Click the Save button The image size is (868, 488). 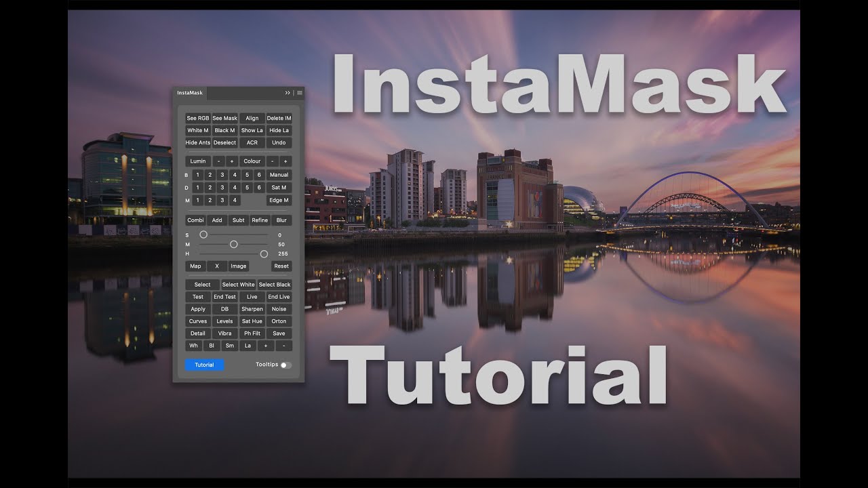click(x=279, y=333)
